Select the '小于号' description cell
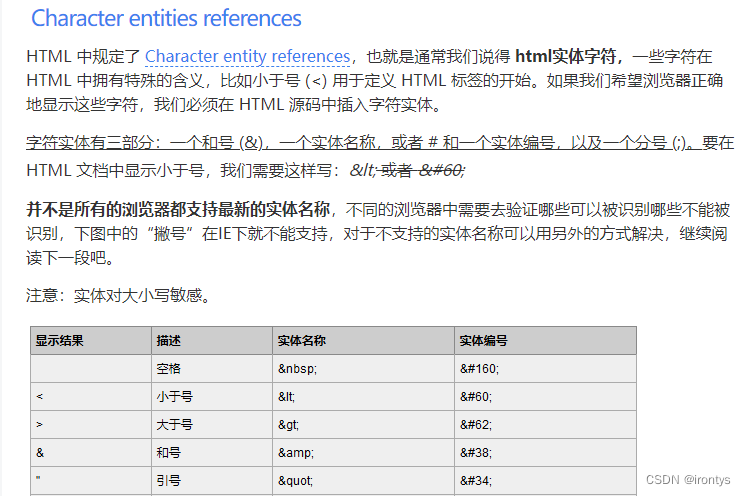The height and width of the screenshot is (496, 746). pos(212,397)
